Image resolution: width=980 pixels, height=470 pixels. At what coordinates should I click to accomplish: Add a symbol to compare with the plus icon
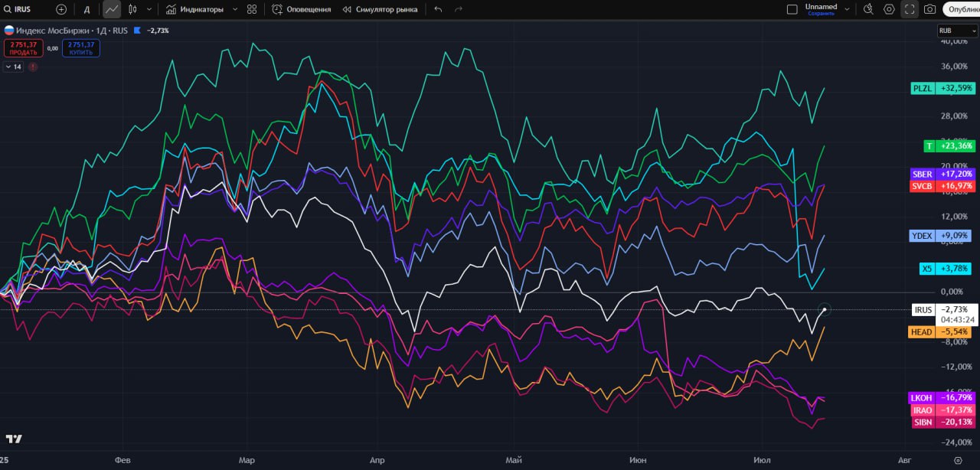(x=61, y=9)
